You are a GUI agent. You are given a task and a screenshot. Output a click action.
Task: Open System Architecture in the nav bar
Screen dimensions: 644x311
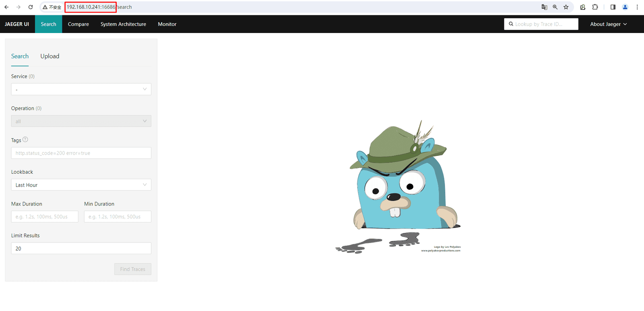coord(123,24)
